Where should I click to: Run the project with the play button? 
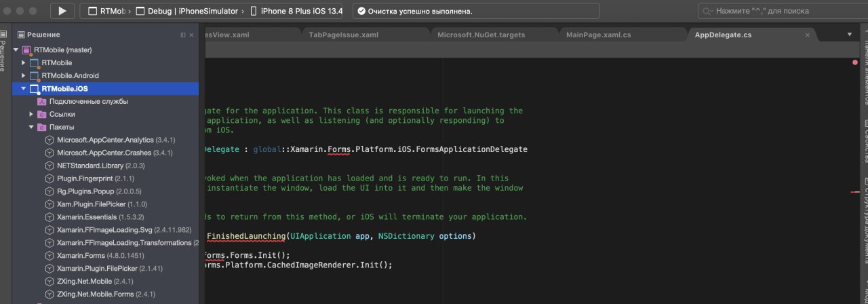(x=62, y=11)
